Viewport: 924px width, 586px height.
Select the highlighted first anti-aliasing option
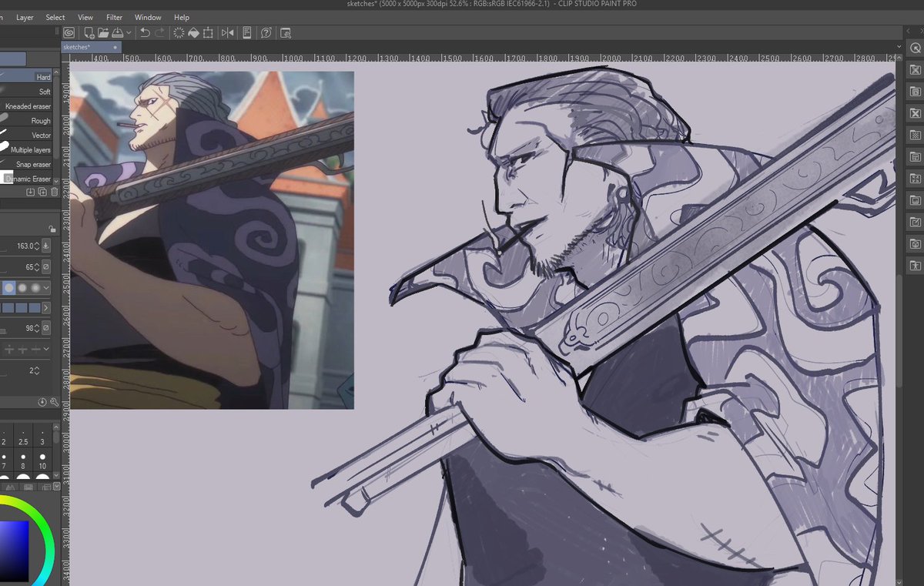click(8, 288)
